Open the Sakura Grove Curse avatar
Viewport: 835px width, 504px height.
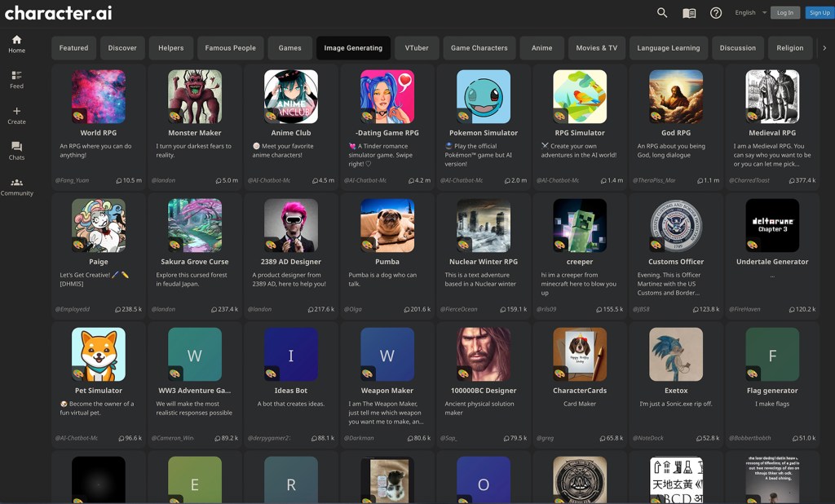click(x=195, y=225)
